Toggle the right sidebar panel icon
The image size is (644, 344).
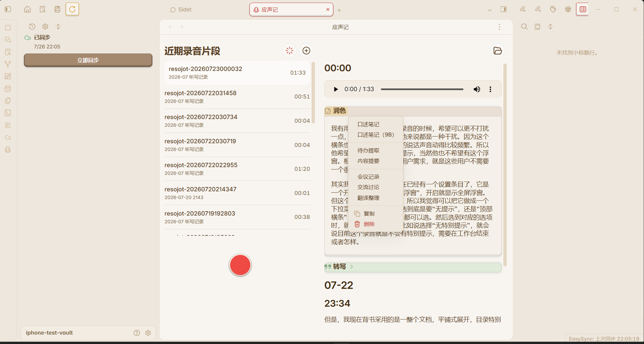click(x=504, y=9)
